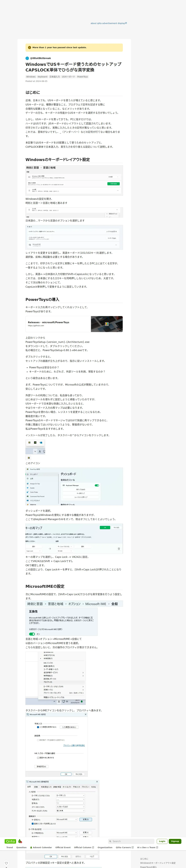The width and height of the screenshot is (186, 868).
Task: Jump to PowerToysの導入 in table of contents
Action: [x=148, y=867]
